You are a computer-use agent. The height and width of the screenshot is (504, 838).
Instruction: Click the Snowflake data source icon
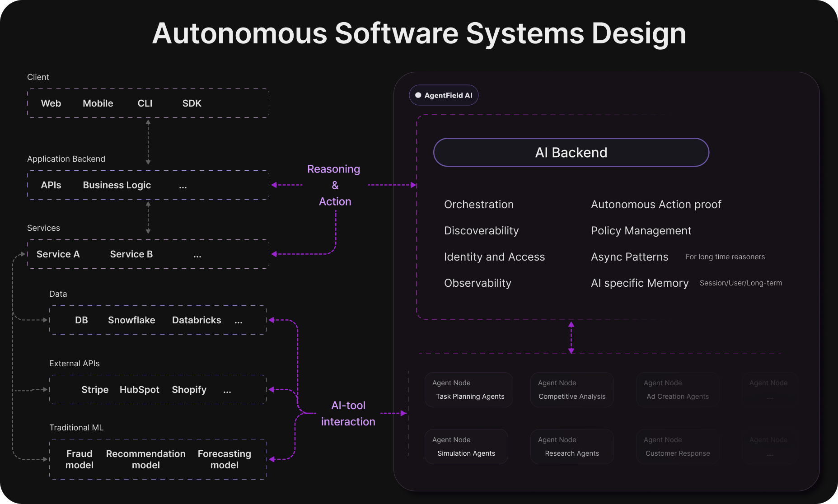(x=131, y=320)
